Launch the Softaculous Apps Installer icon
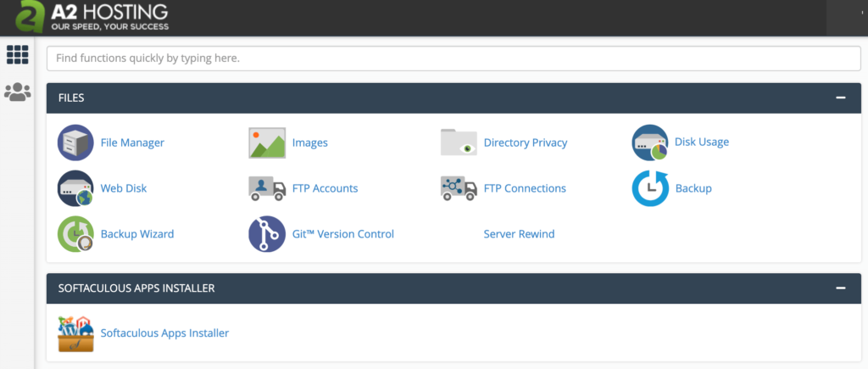This screenshot has width=868, height=369. (x=75, y=333)
